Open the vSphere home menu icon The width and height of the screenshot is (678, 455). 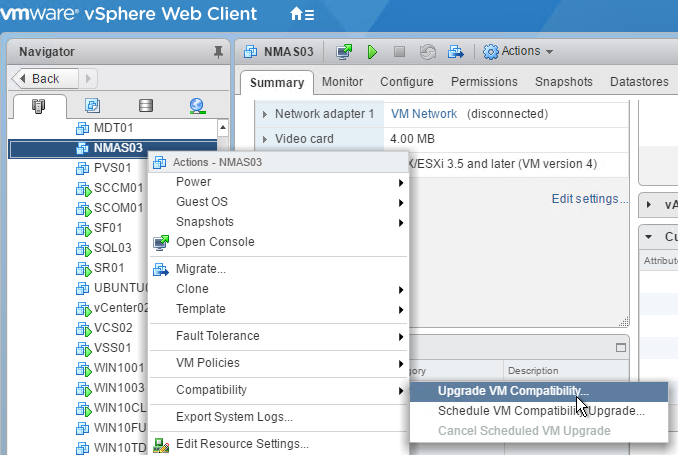[302, 14]
